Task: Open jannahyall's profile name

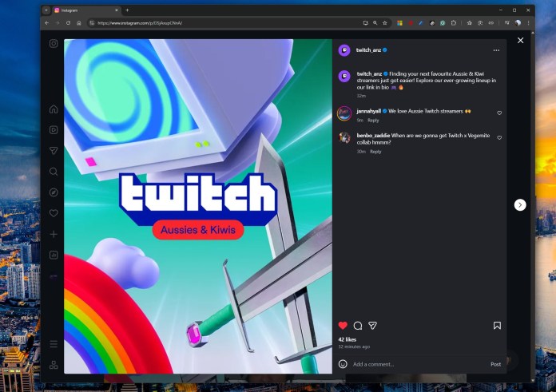Action: pos(369,111)
